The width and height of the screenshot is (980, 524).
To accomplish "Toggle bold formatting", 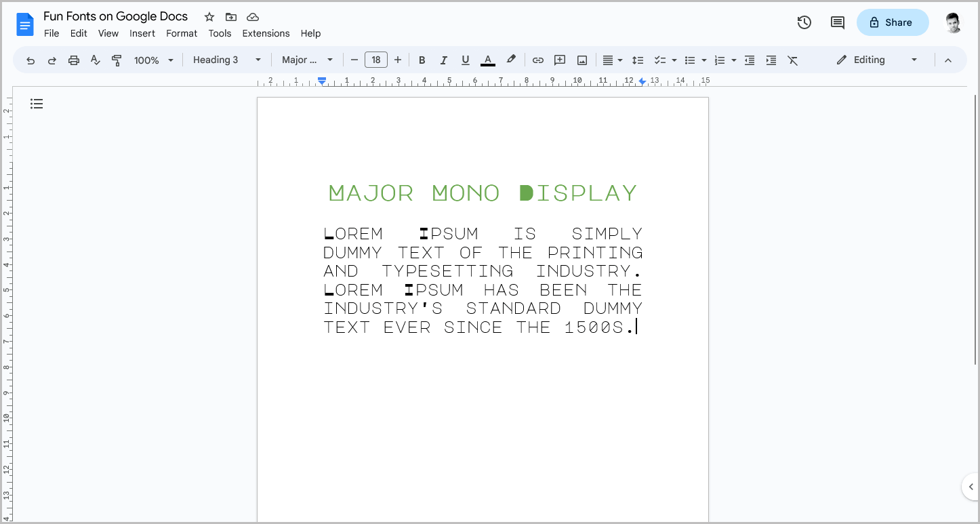I will pyautogui.click(x=422, y=60).
